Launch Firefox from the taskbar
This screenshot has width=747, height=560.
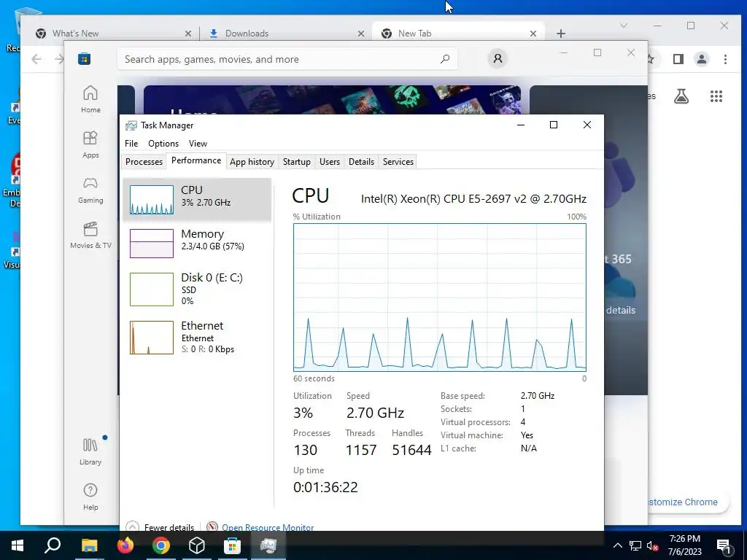click(x=125, y=545)
